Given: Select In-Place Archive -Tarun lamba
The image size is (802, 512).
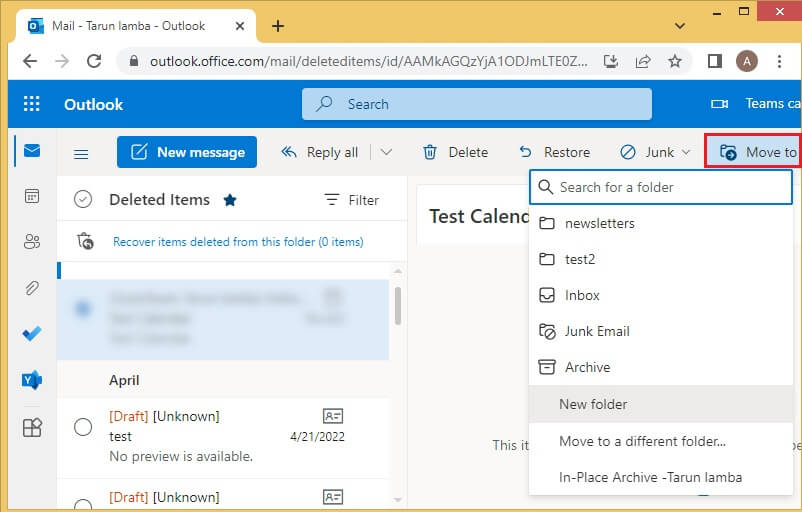Looking at the screenshot, I should [661, 477].
